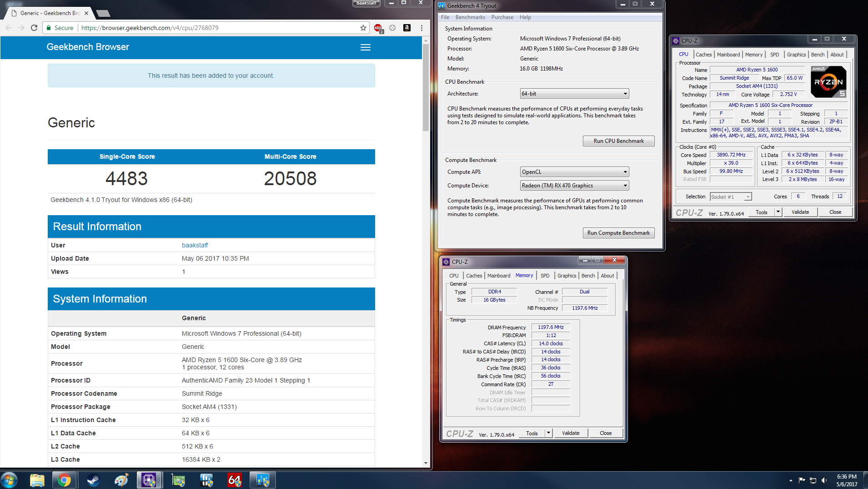This screenshot has width=868, height=489.
Task: Click the browser address bar URL
Action: tap(150, 28)
